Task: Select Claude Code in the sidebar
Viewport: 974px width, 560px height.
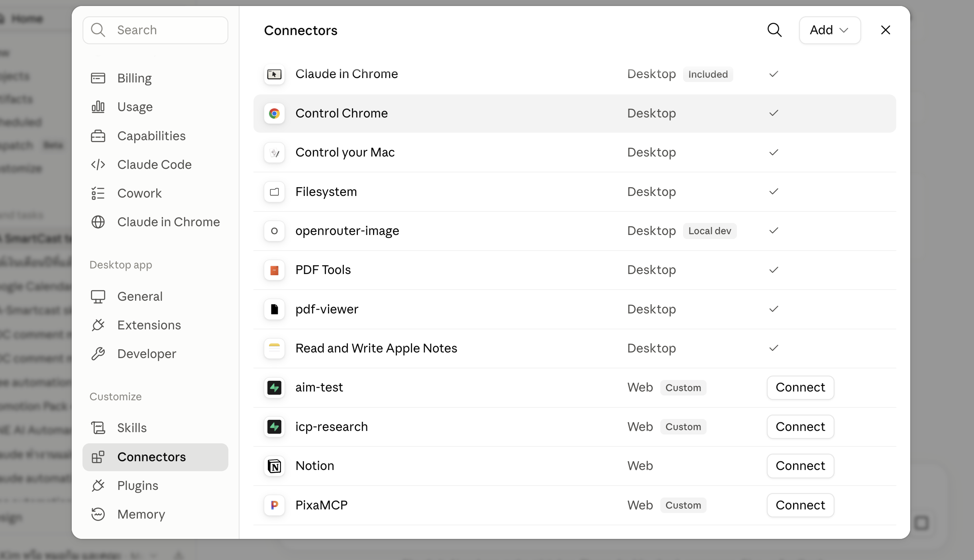Action: [x=155, y=164]
